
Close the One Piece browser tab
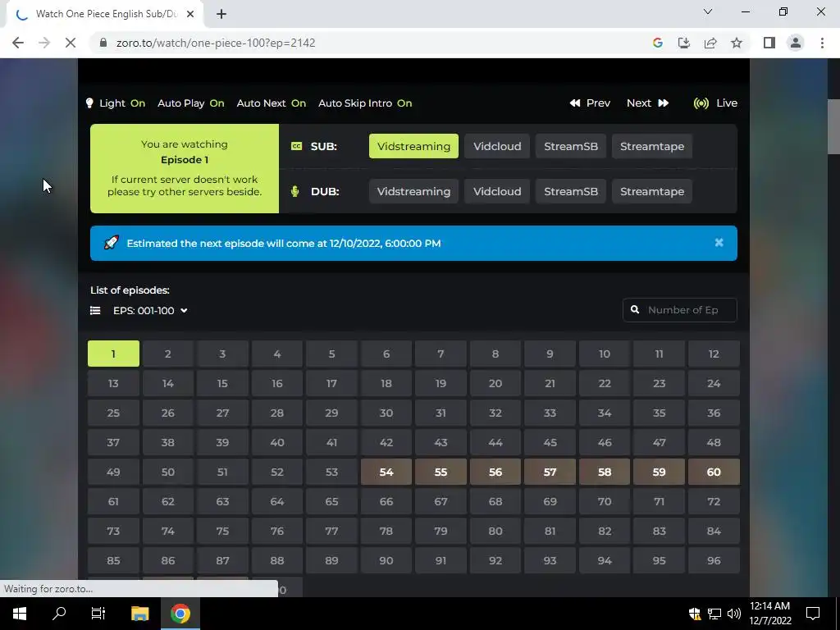coord(190,15)
